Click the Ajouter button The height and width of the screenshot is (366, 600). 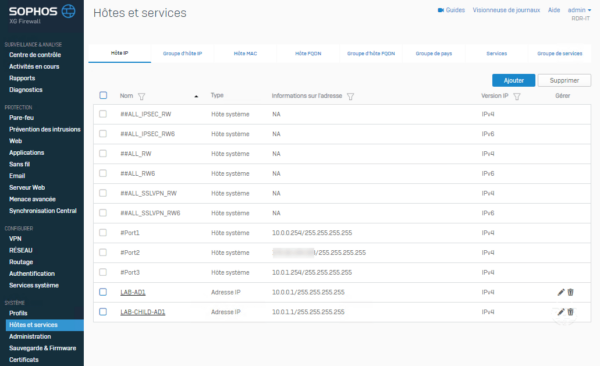514,80
